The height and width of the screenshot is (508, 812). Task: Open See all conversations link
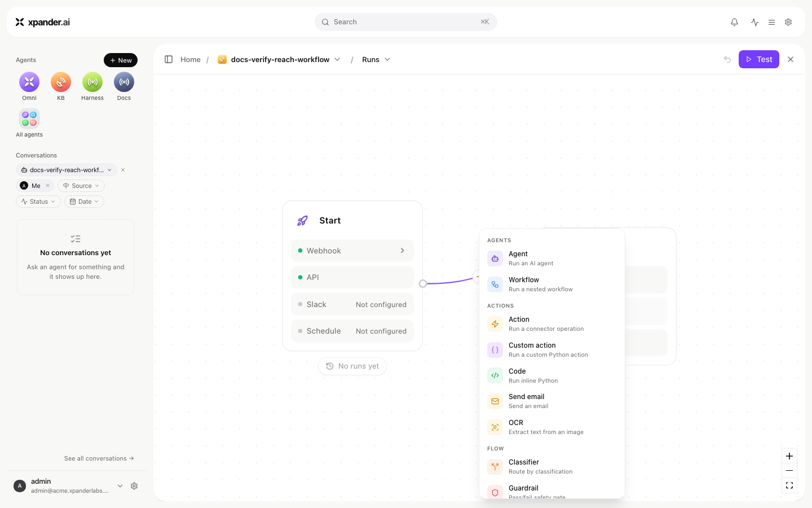click(99, 458)
